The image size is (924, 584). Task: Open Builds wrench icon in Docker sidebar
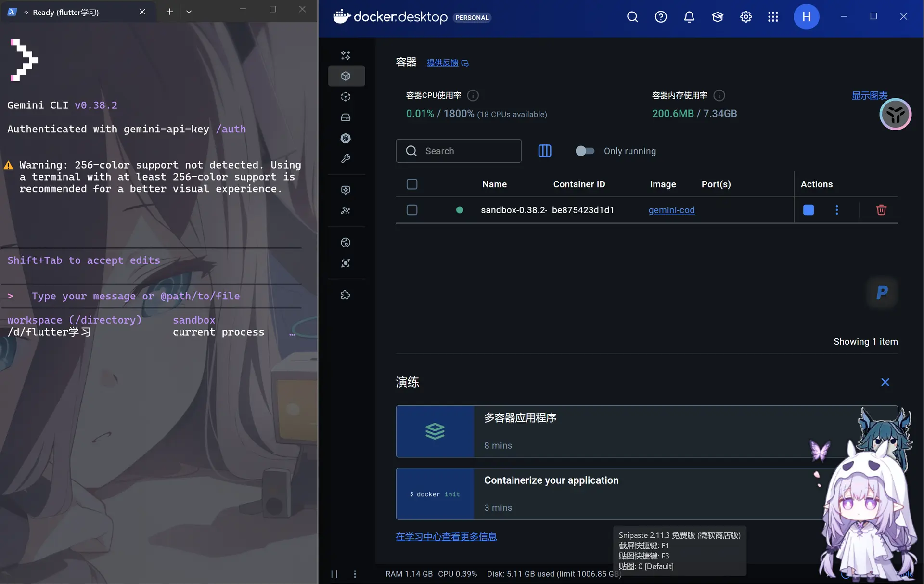click(x=346, y=159)
